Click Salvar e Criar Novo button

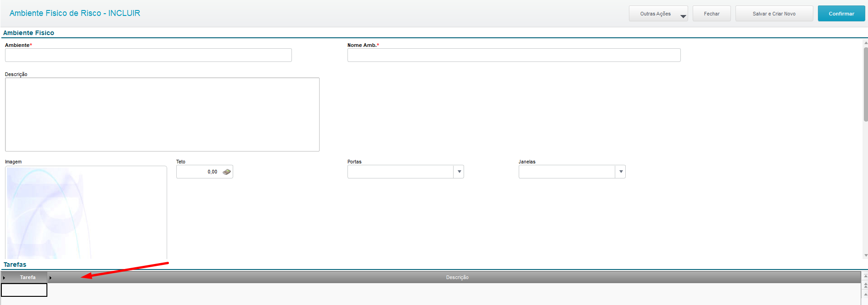coord(774,14)
